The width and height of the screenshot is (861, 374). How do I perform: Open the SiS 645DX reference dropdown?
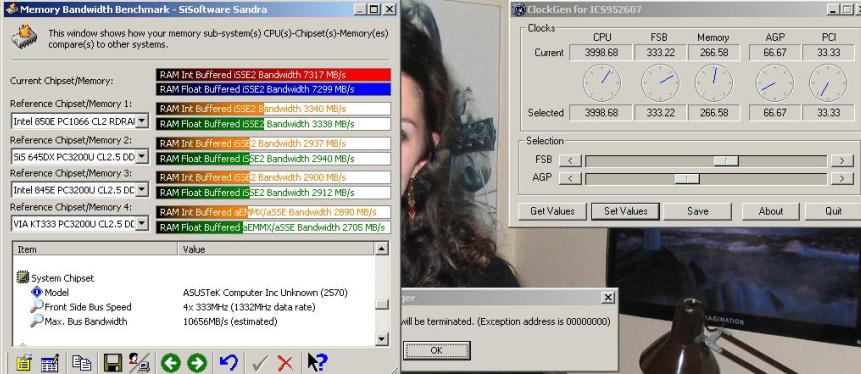pos(142,157)
